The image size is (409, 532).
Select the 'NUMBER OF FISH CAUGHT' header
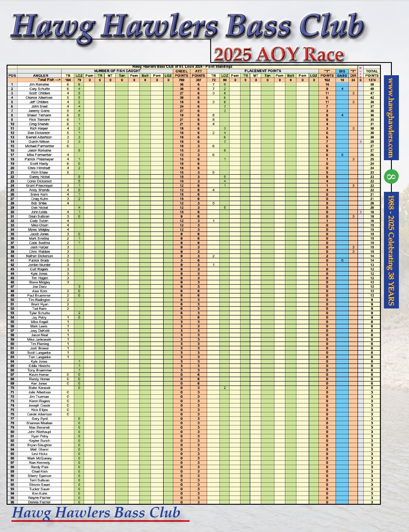tap(118, 71)
